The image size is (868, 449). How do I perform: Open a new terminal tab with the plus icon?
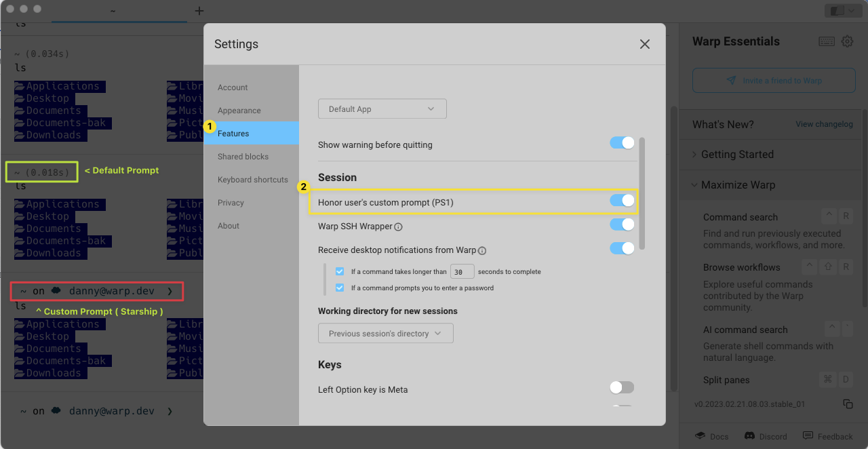click(199, 11)
